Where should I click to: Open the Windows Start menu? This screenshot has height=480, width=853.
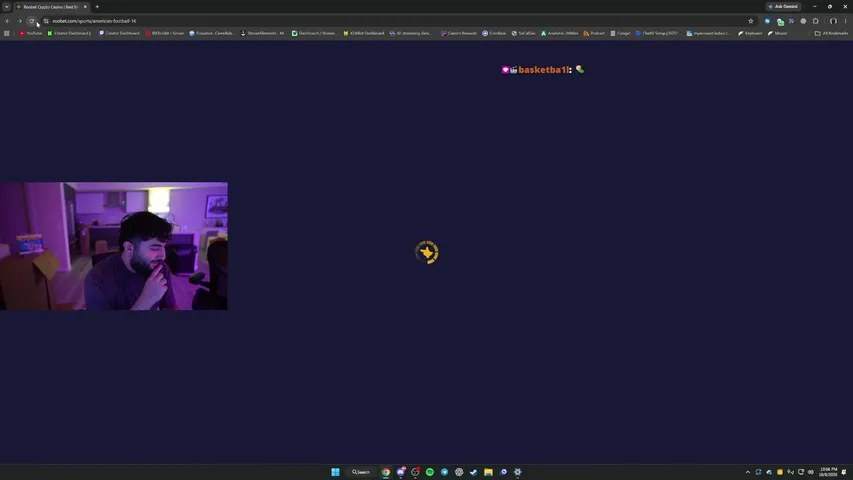335,472
